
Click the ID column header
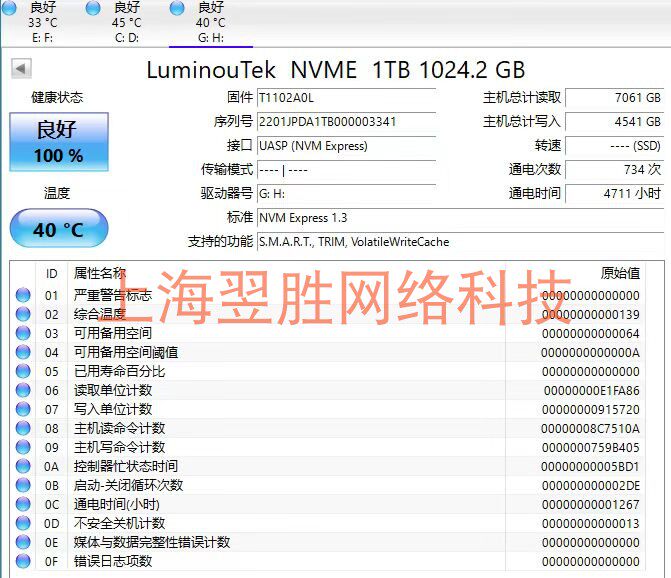[x=51, y=273]
